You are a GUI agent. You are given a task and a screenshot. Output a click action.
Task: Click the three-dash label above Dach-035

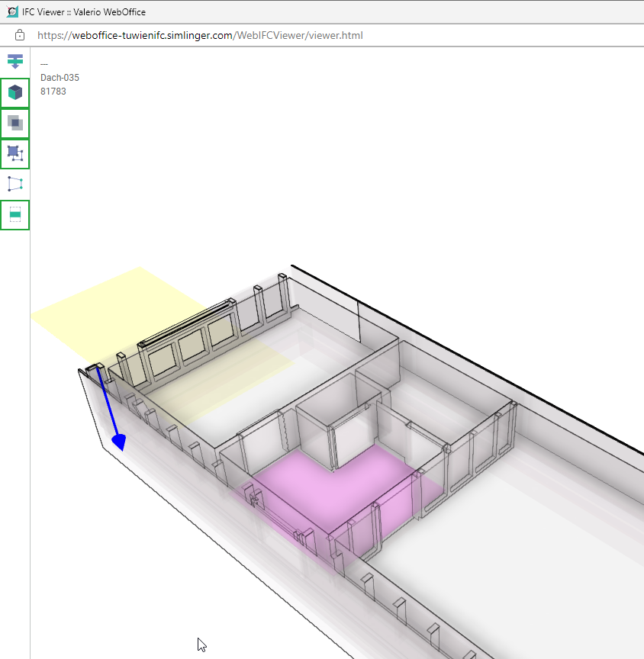click(x=44, y=65)
